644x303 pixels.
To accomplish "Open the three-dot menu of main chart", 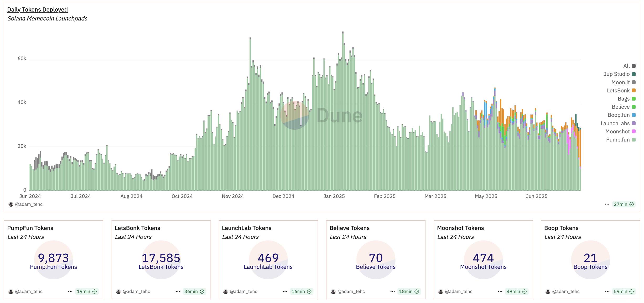I will pos(607,204).
